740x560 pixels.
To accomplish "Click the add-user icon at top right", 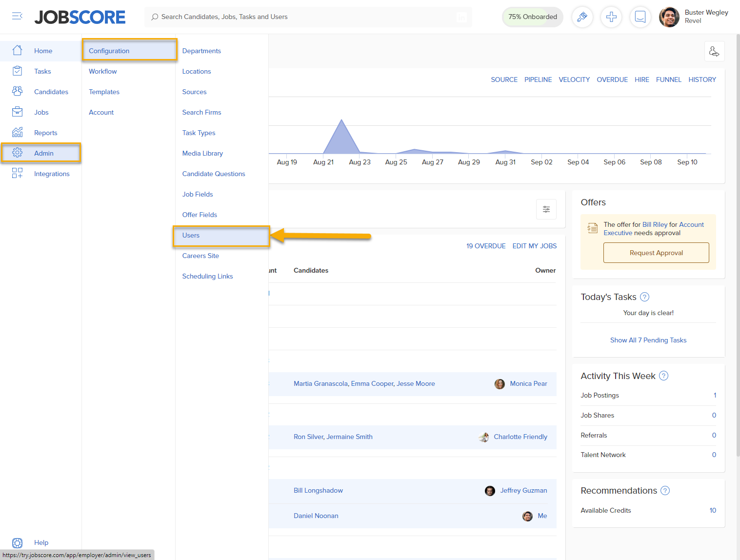I will click(715, 51).
